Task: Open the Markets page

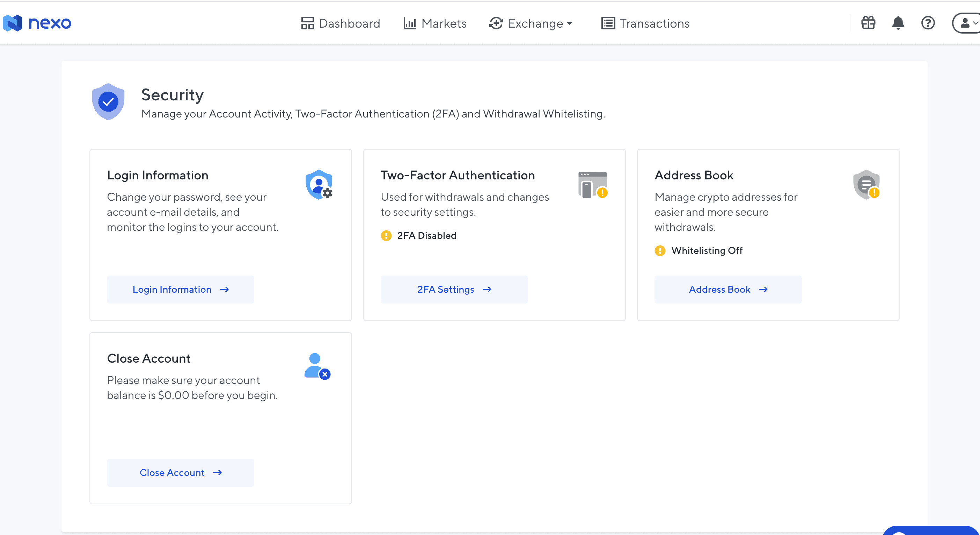Action: [x=435, y=24]
